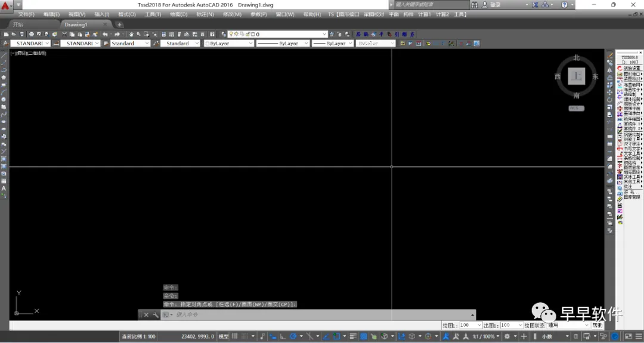Click the WCS label under ViewCube

(x=576, y=108)
